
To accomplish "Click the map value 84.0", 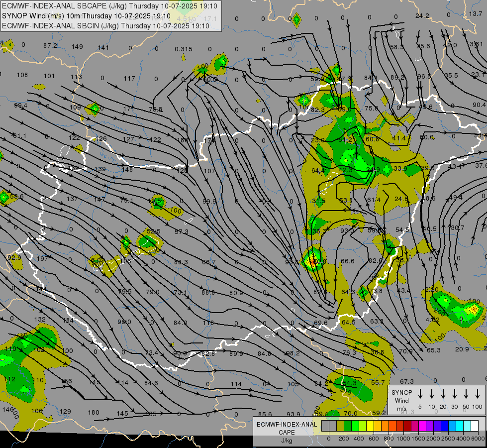I will pos(180,323).
